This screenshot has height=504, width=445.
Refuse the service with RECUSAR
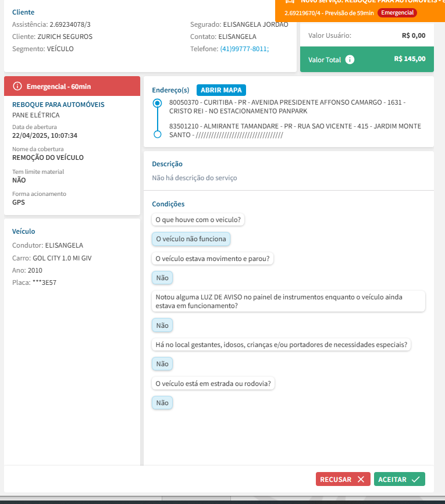(343, 480)
